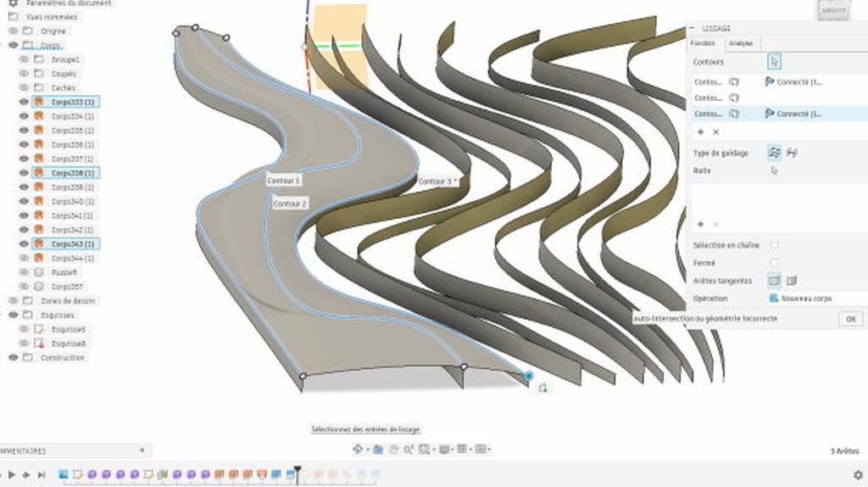Select the centerline guide type icon
Viewport: 868px width, 487px height.
792,153
